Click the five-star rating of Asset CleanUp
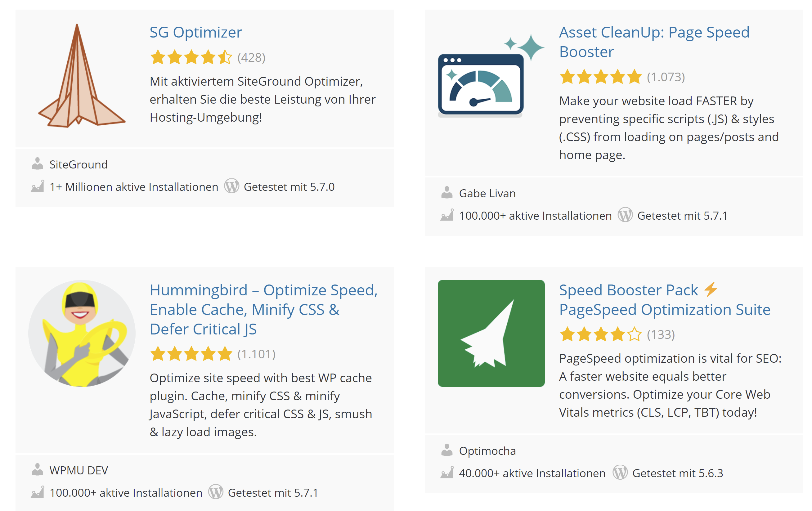The image size is (812, 511). [x=600, y=77]
